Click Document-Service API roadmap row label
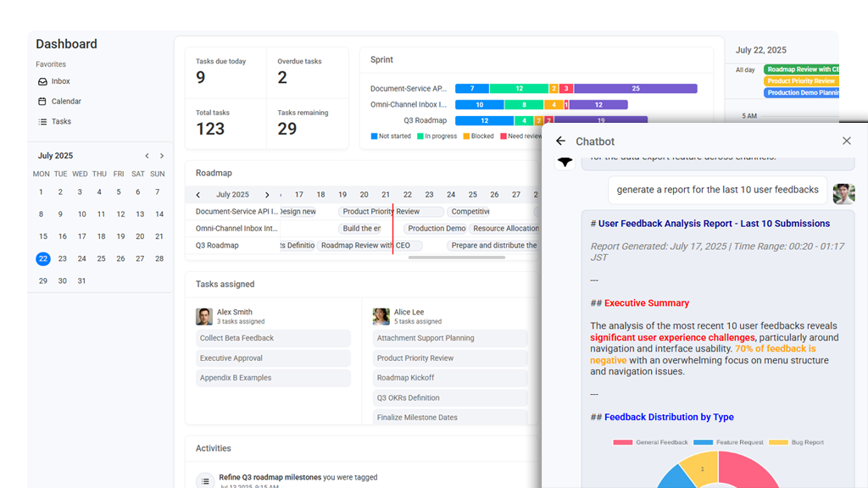868x488 pixels. click(237, 211)
